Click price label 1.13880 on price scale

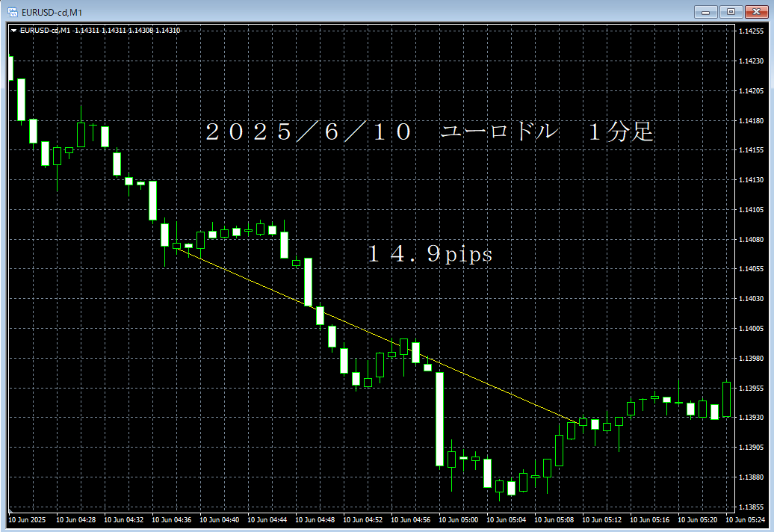click(752, 477)
